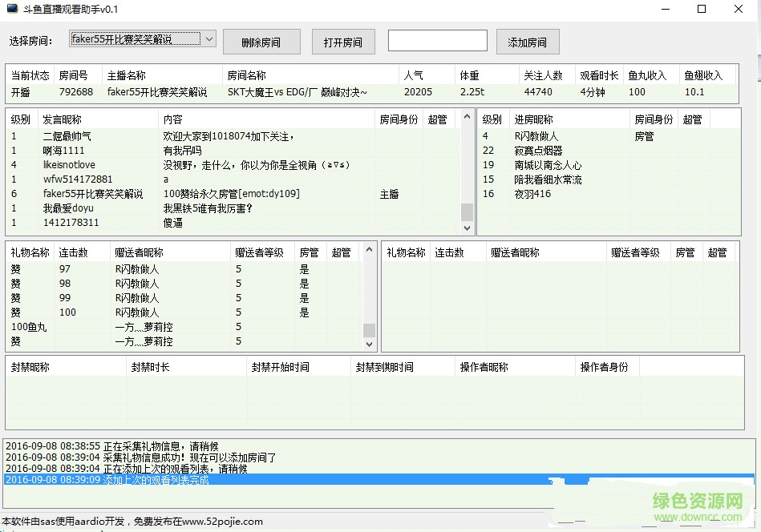Click the app icon in the title bar
The image size is (761, 532).
coord(14,10)
